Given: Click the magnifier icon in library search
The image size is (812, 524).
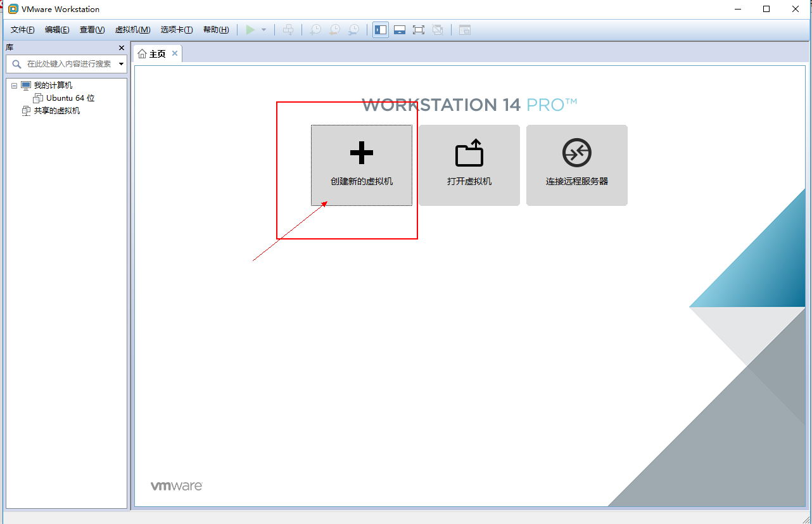Looking at the screenshot, I should point(16,64).
